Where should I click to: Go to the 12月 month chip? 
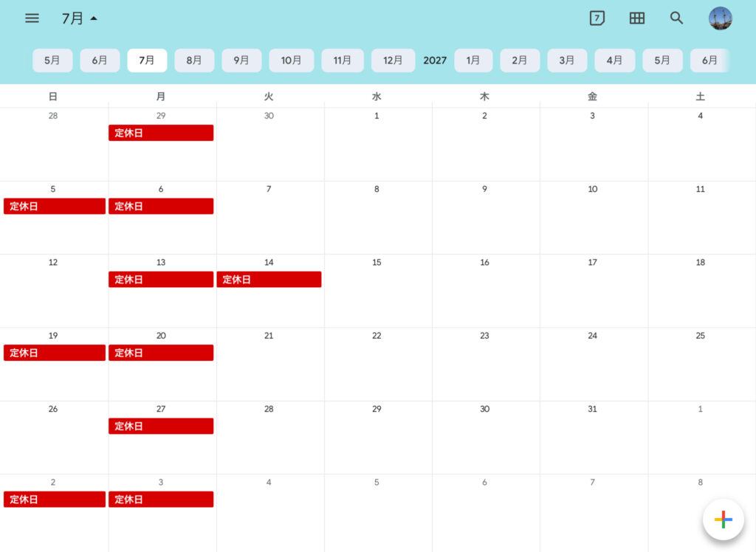point(393,61)
